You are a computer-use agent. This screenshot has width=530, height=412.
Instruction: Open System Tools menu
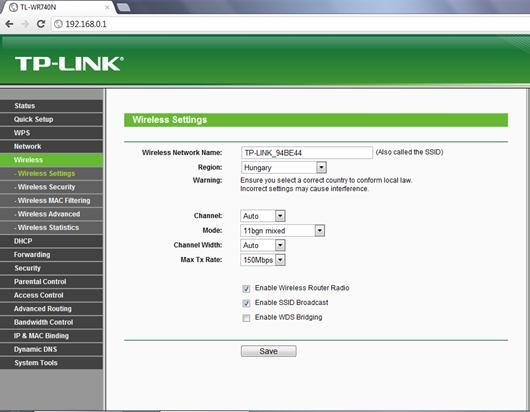click(x=51, y=363)
